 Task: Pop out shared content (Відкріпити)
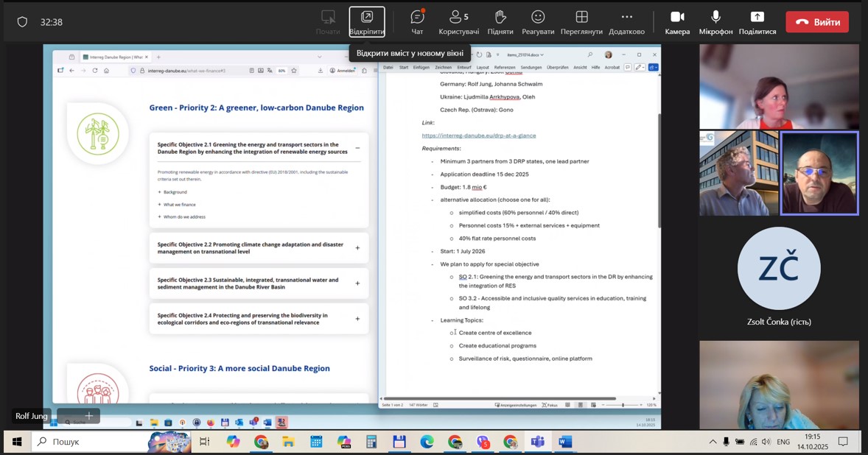(x=366, y=22)
